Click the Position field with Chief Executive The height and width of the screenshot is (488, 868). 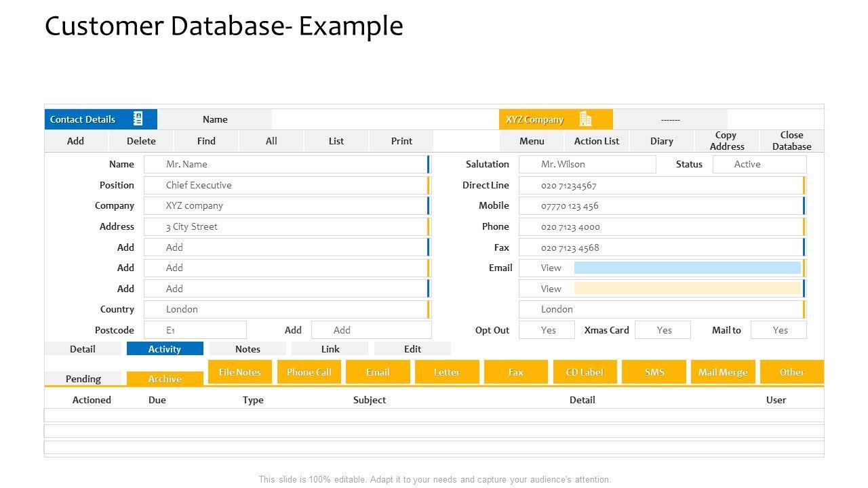[285, 186]
